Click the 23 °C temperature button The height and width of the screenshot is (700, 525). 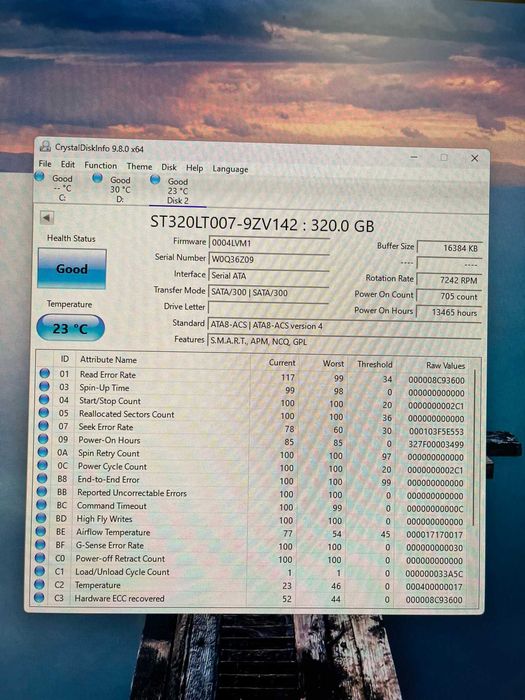pyautogui.click(x=71, y=328)
